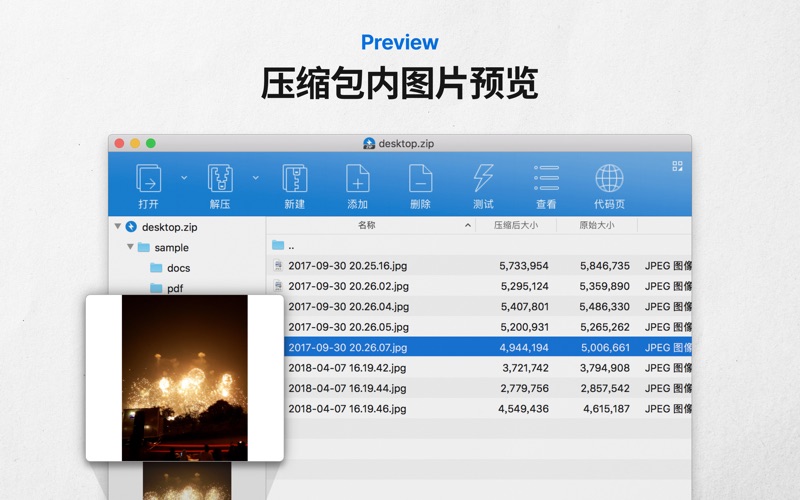Click the 删除 (Delete) toolbar icon
Viewport: 800px width, 500px height.
[x=420, y=178]
